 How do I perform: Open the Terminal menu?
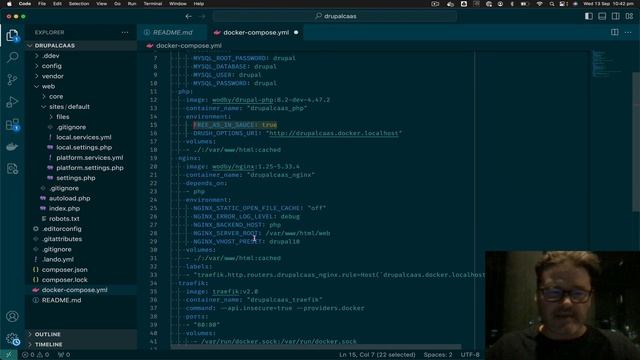pos(153,4)
